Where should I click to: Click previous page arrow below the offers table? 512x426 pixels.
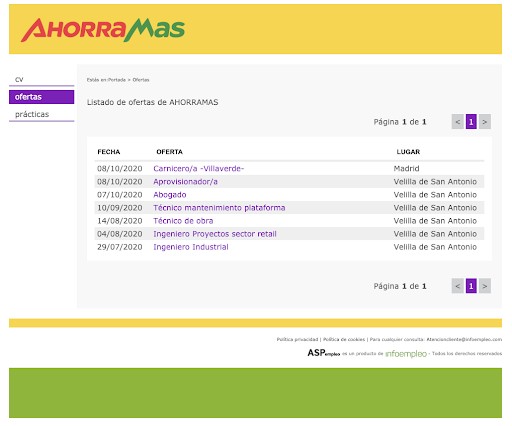pos(458,286)
